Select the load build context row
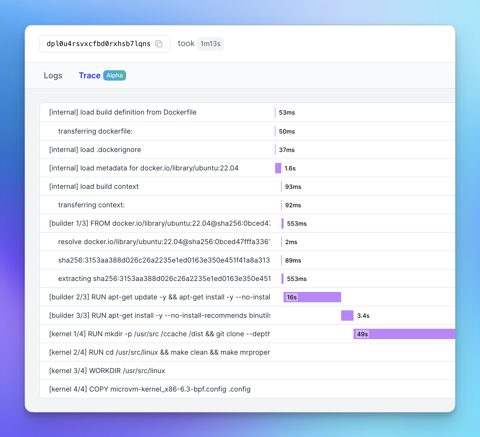The height and width of the screenshot is (437, 480). 248,186
